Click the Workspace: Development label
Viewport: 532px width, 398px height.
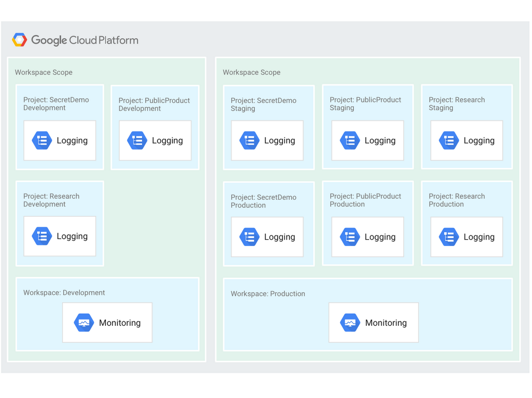coord(64,293)
